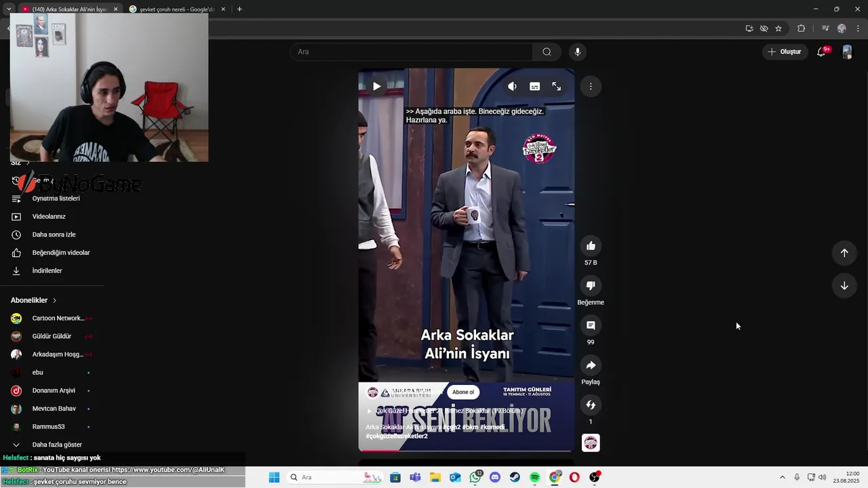The image size is (868, 488).
Task: Play the paused Shorts video
Action: [376, 86]
